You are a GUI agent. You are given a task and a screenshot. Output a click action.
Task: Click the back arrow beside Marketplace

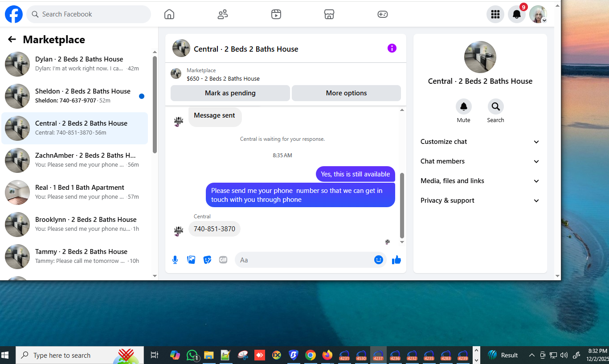12,40
